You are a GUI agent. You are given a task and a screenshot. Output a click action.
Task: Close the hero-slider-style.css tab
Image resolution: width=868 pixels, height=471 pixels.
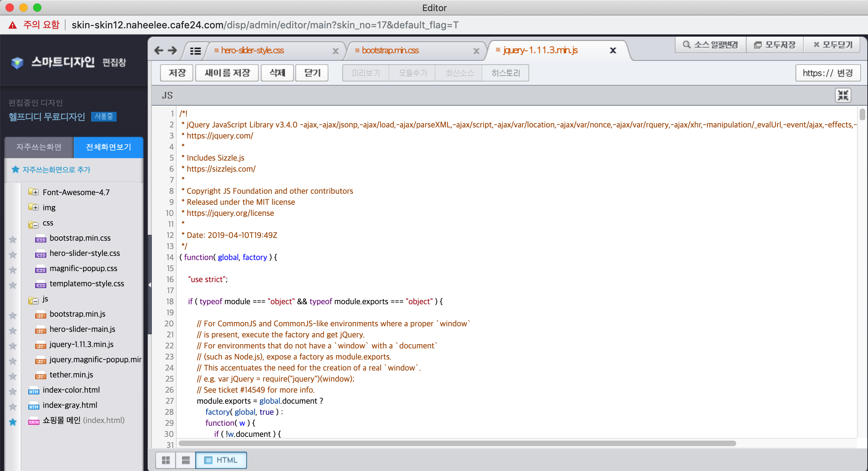335,51
